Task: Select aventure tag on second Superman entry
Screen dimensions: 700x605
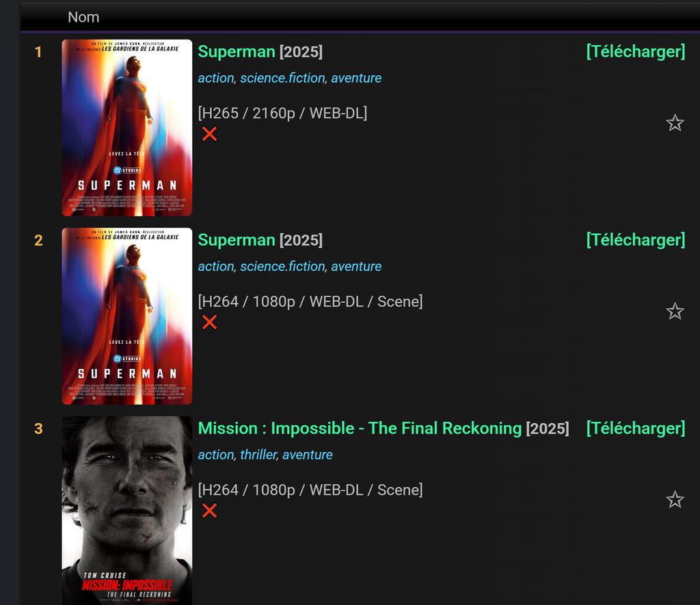Action: [x=356, y=266]
